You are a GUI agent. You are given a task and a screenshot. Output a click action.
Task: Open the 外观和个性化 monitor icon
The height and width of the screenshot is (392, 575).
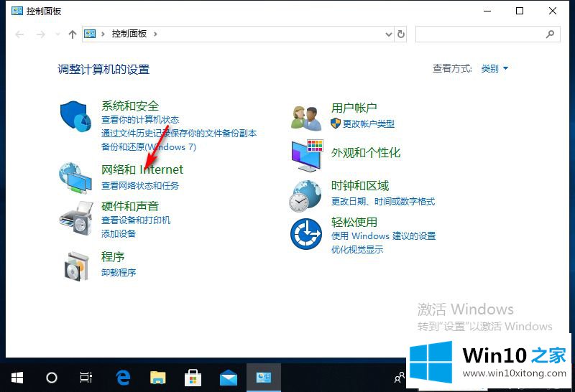(307, 155)
